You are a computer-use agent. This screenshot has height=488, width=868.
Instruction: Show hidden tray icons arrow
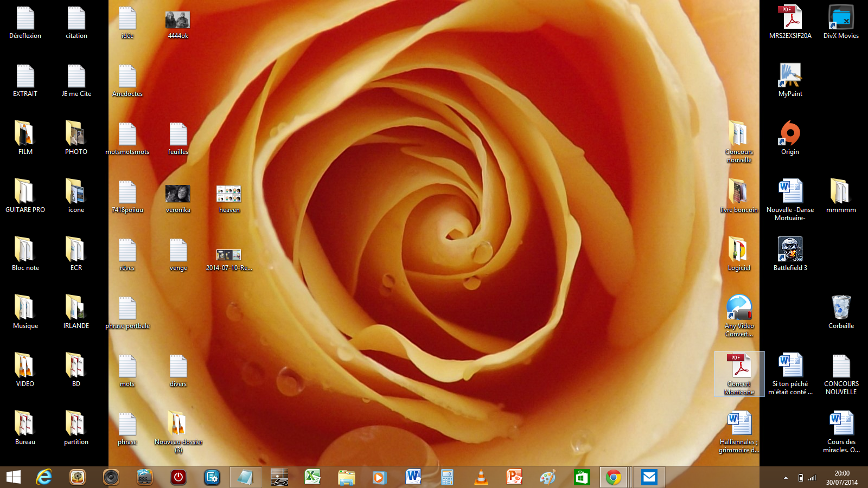786,478
